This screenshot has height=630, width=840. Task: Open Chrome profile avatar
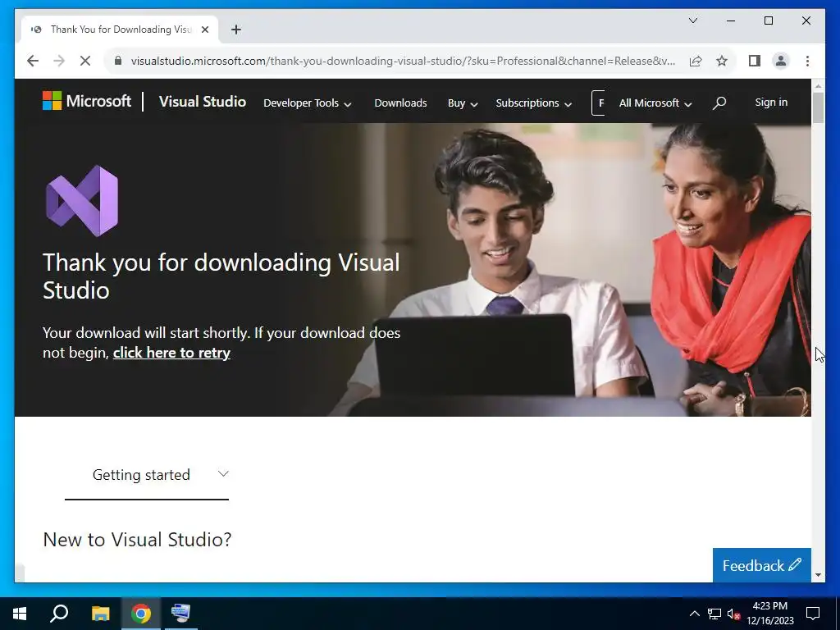[x=781, y=61]
